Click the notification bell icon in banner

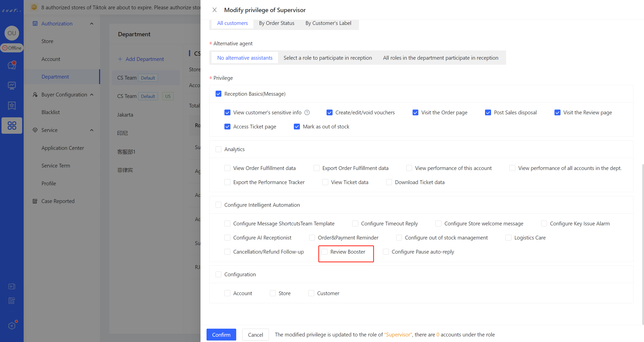tap(34, 7)
